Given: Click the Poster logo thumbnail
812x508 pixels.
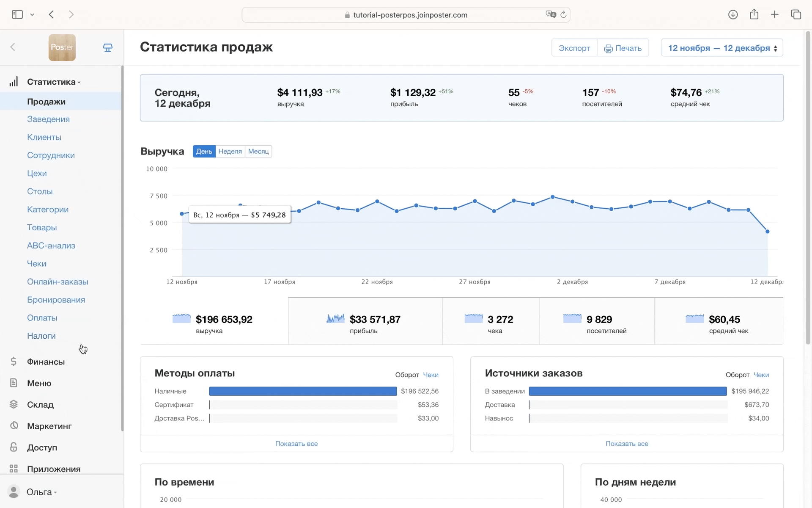Looking at the screenshot, I should click(x=62, y=47).
